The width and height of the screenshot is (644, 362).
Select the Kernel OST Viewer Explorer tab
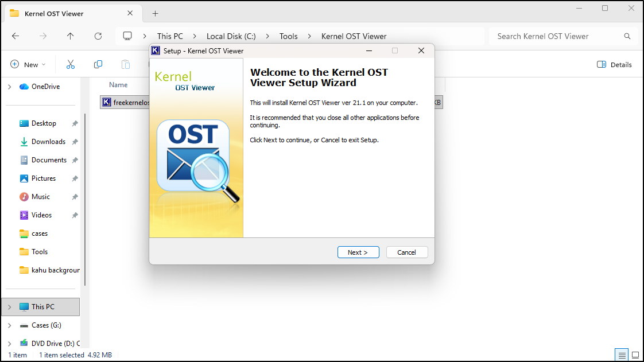(x=73, y=14)
